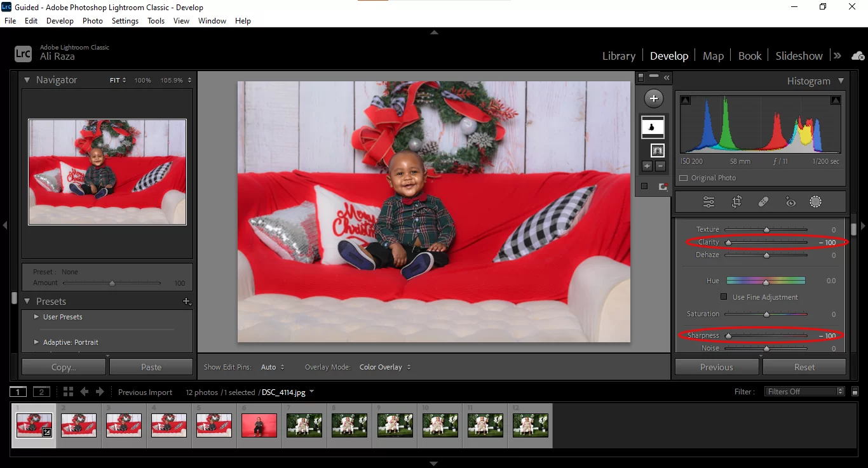The width and height of the screenshot is (868, 468).
Task: Open the Tools menu
Action: [156, 21]
